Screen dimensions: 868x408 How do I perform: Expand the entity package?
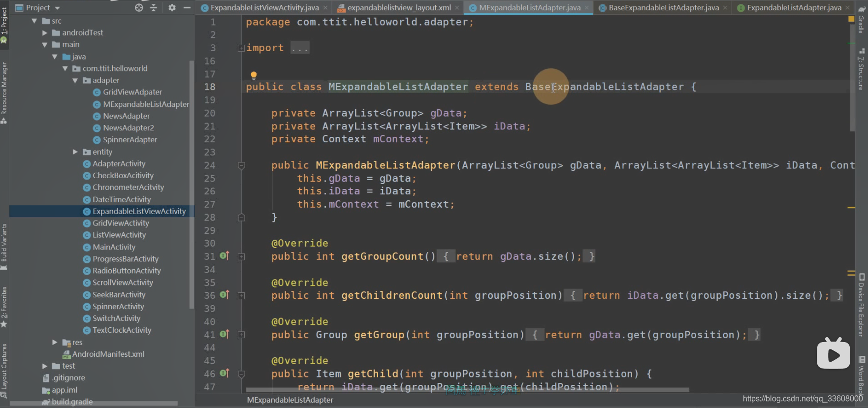(x=75, y=152)
